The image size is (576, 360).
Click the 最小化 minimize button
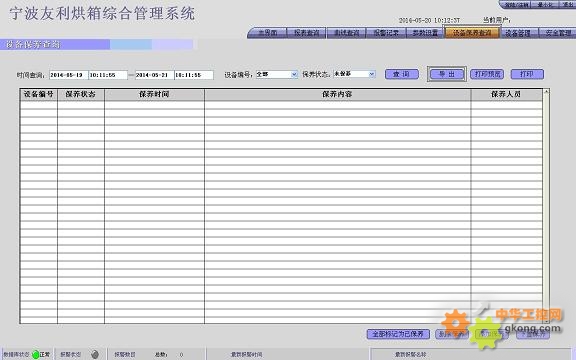[545, 4]
